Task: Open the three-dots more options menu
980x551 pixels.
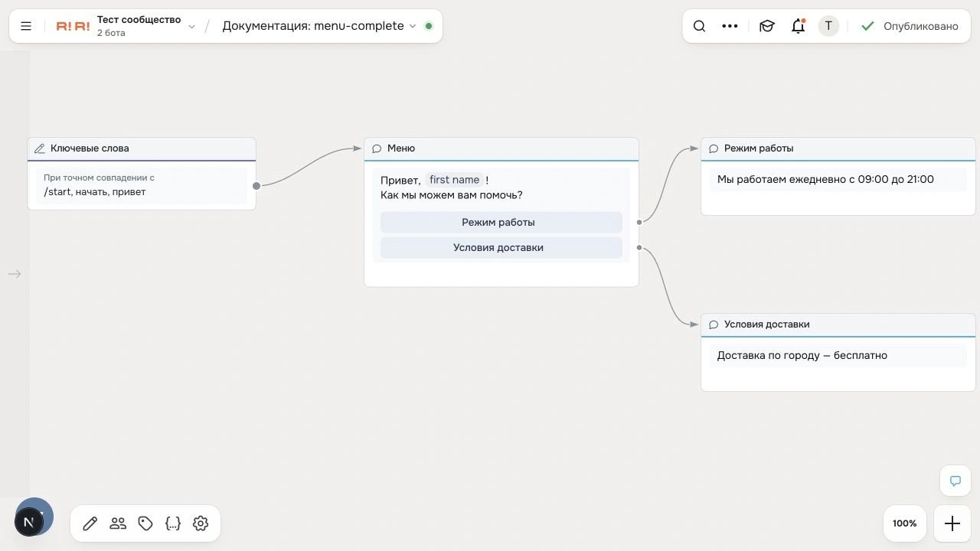Action: 730,26
